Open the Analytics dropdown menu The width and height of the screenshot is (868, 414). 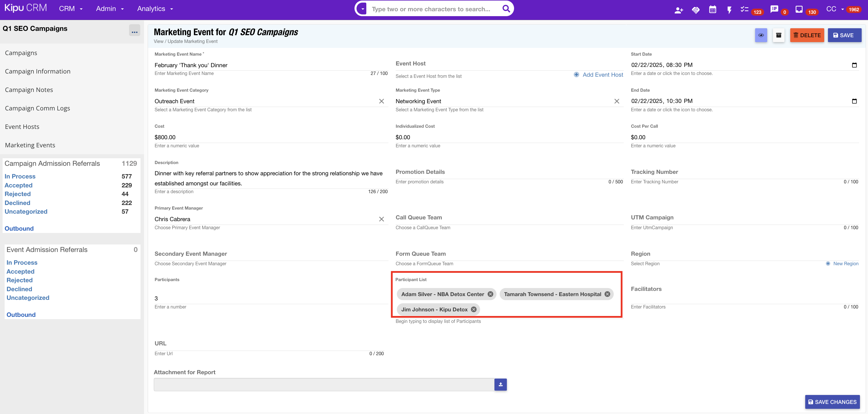155,9
